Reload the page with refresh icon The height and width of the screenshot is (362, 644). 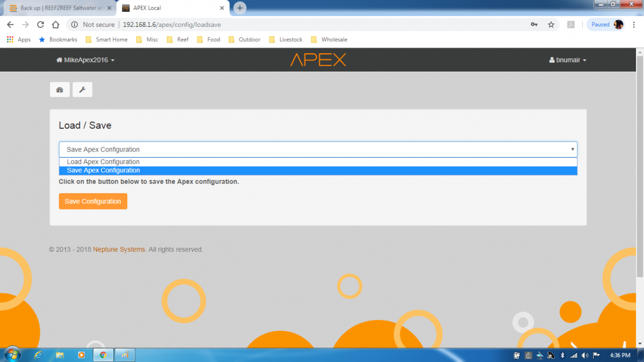click(40, 25)
